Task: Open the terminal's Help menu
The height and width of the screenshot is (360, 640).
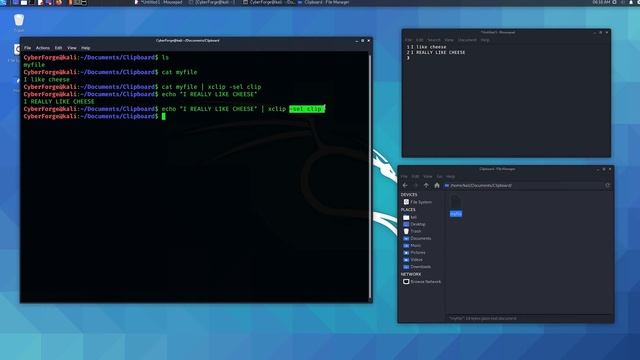Action: click(x=85, y=48)
